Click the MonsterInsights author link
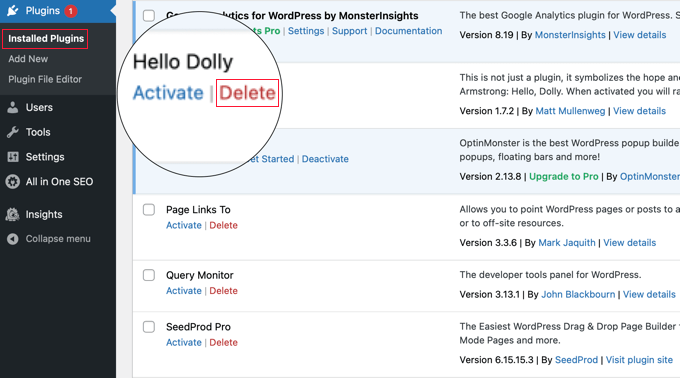Image resolution: width=680 pixels, height=378 pixels. [x=570, y=35]
